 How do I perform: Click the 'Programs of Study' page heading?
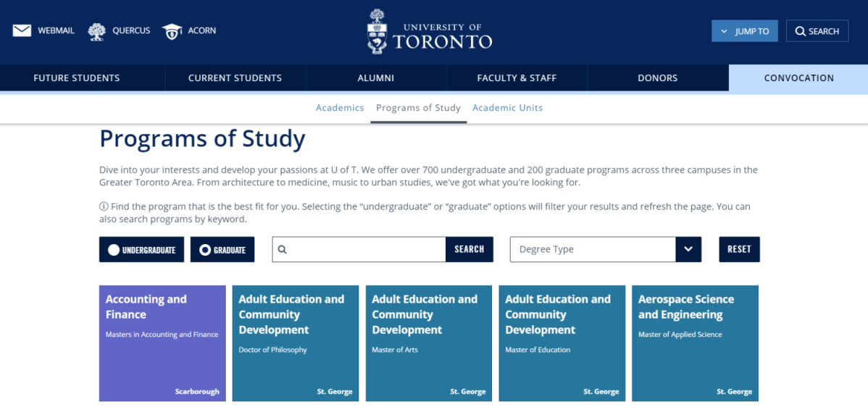(x=202, y=139)
